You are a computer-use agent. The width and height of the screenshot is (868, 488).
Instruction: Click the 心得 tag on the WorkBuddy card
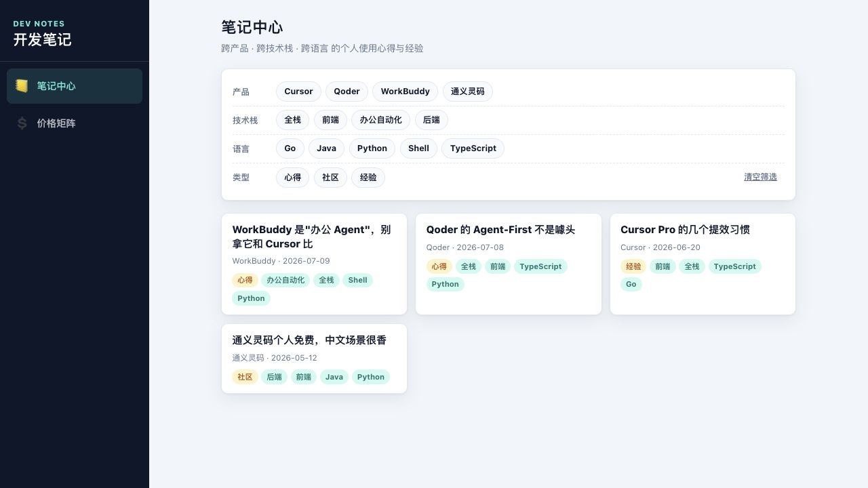click(x=245, y=280)
